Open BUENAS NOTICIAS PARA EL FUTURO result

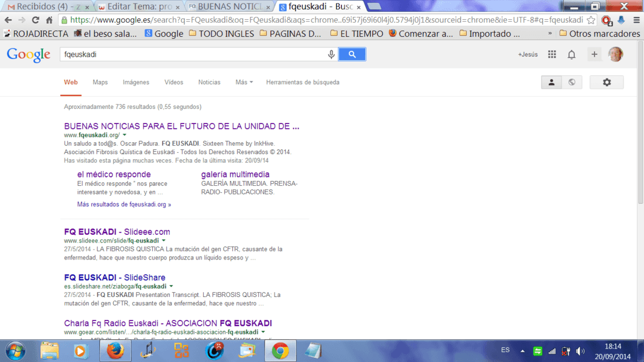(x=181, y=126)
